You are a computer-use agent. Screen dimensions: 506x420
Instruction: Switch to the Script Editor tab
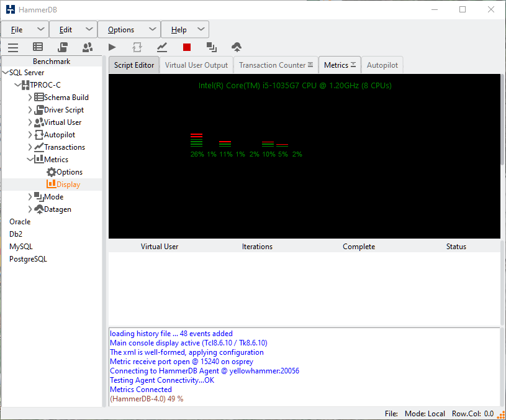134,65
